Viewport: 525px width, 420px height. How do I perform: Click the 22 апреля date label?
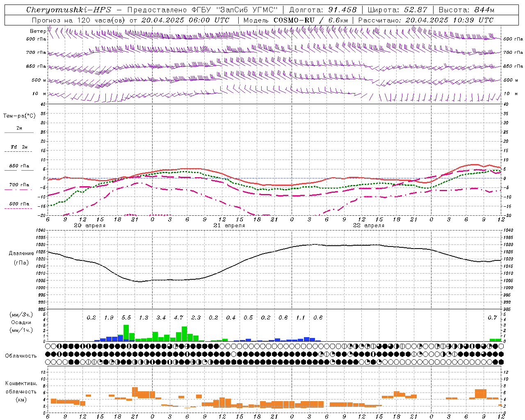pyautogui.click(x=368, y=226)
